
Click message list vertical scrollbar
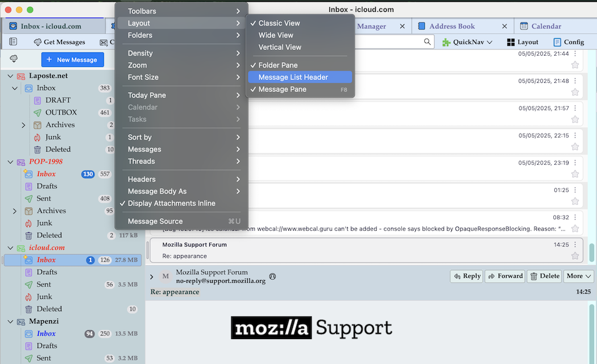tap(592, 253)
